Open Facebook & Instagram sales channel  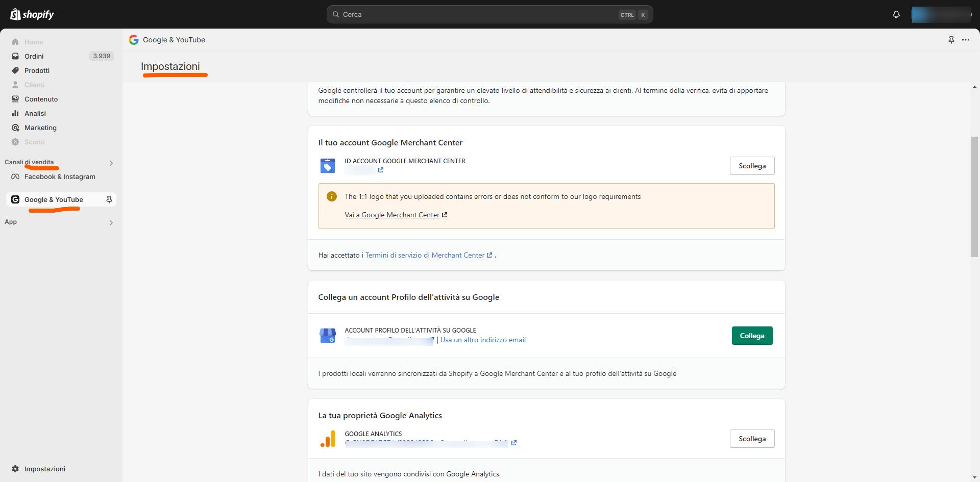coord(60,176)
